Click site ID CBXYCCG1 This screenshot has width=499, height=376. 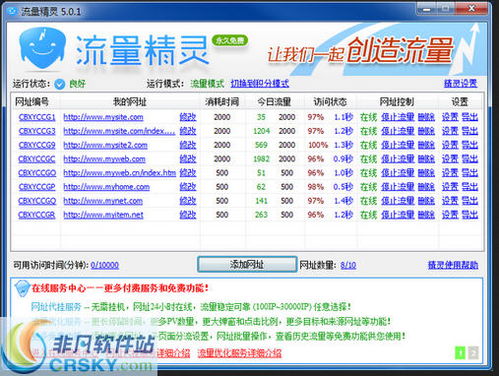point(37,117)
